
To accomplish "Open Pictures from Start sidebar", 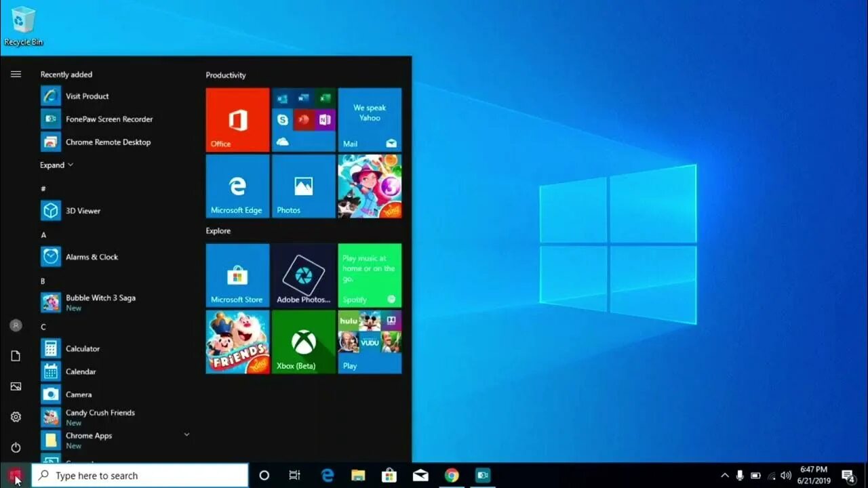I will click(16, 386).
